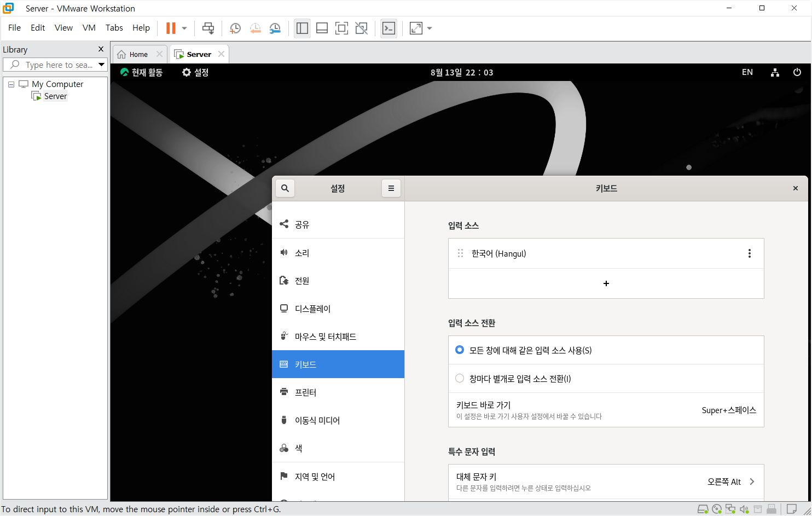812x516 pixels.
Task: Take a snapshot of this virtual machine
Action: click(235, 28)
